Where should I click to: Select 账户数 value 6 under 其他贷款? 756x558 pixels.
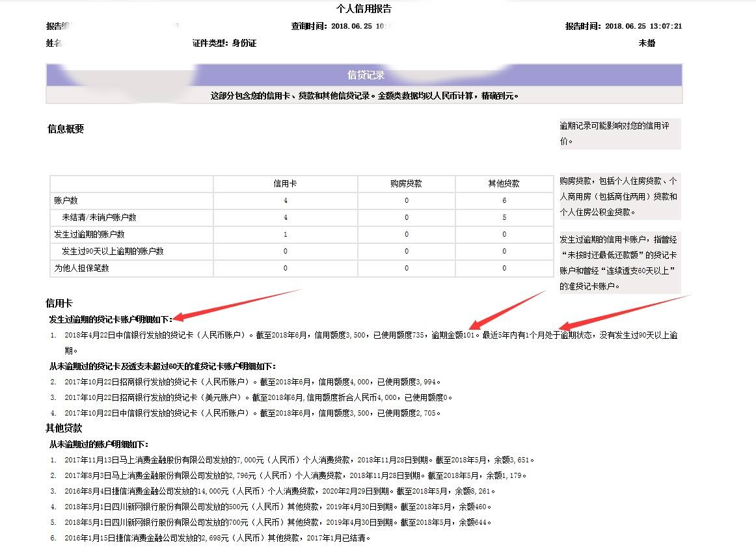[504, 200]
